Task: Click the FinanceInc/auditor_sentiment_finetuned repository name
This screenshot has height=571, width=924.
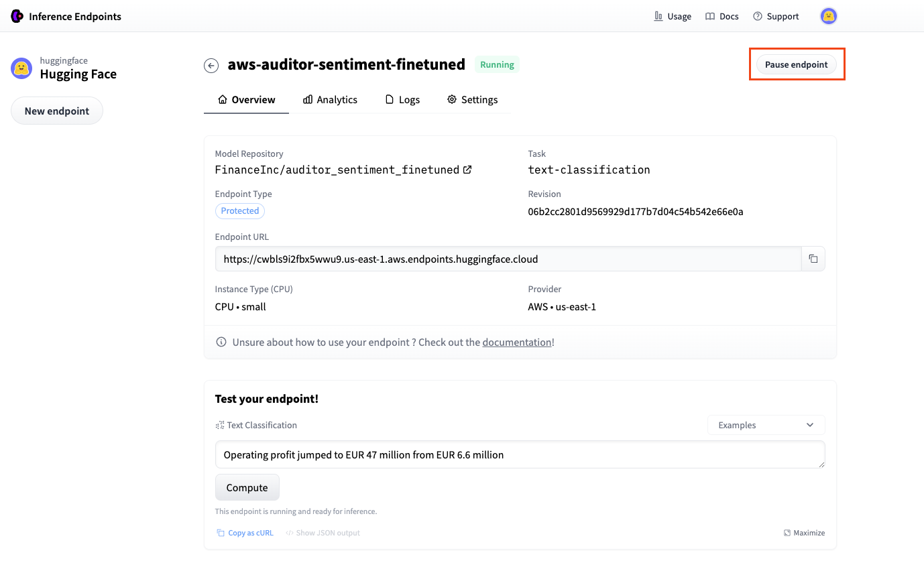Action: click(x=337, y=170)
